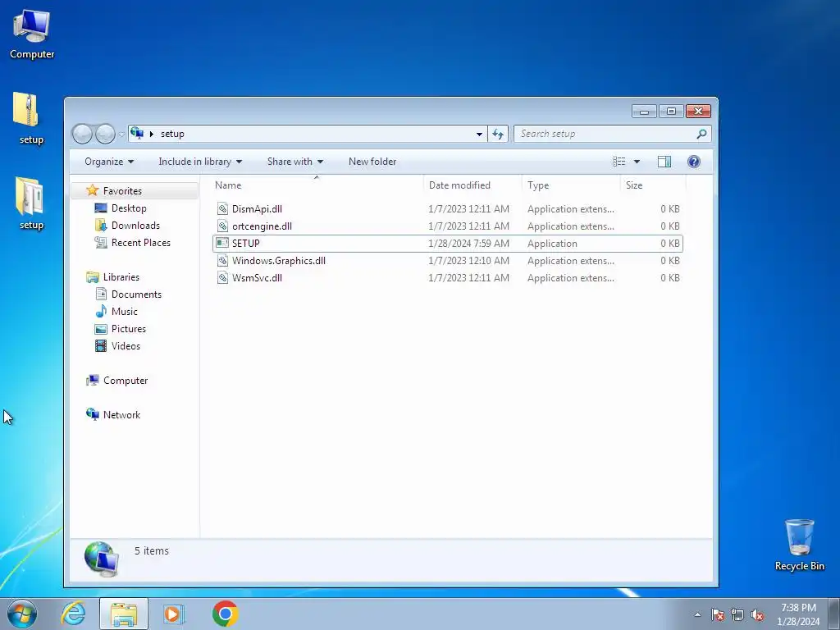
Task: Click the WsmSvc.dll file icon
Action: click(x=222, y=277)
